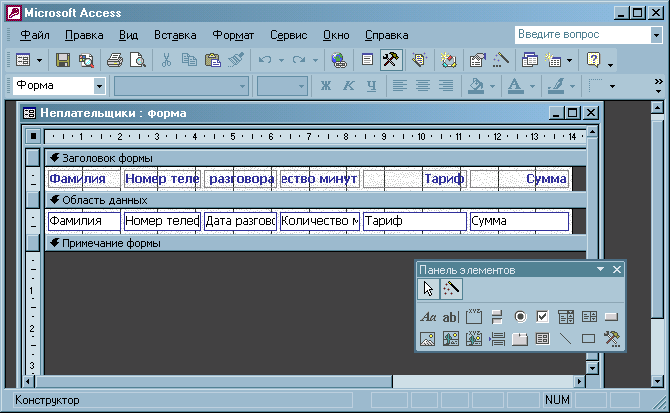Save the form with the floppy icon
Viewport: 670px width, 413px height.
pos(63,60)
